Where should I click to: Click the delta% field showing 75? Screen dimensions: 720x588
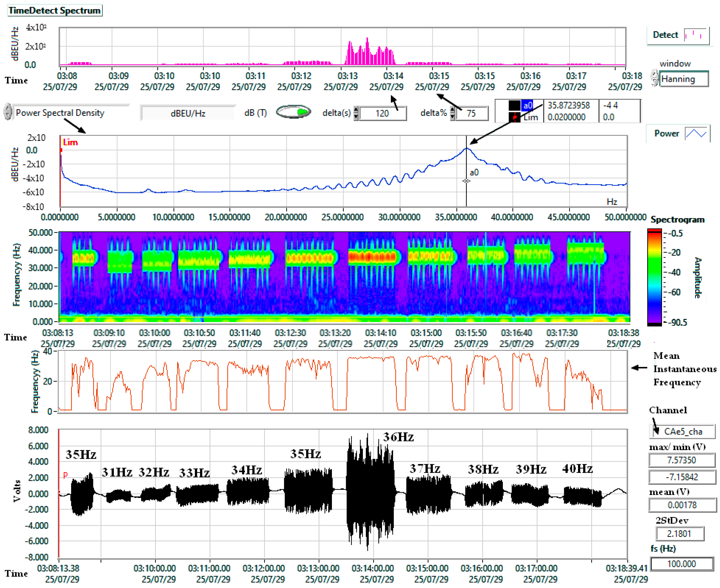click(x=472, y=113)
